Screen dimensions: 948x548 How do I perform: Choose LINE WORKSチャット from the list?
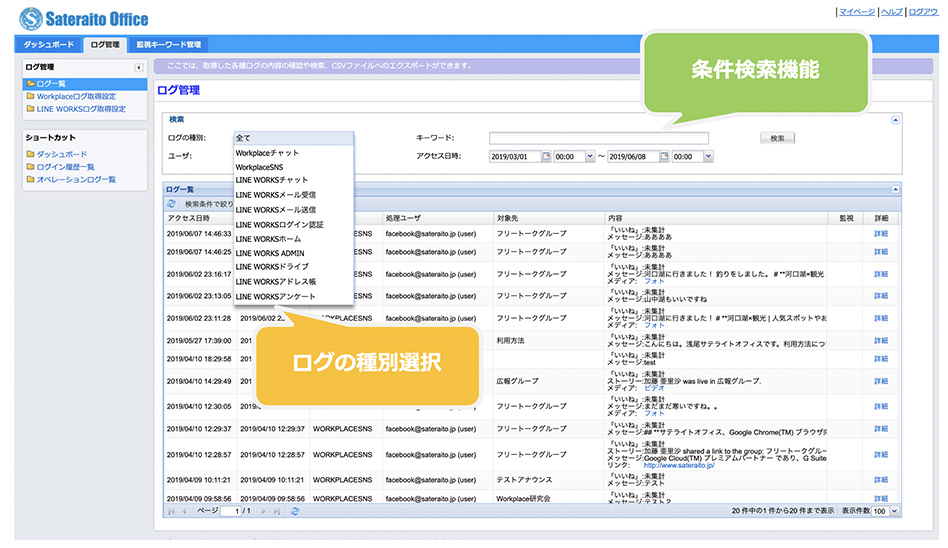293,180
